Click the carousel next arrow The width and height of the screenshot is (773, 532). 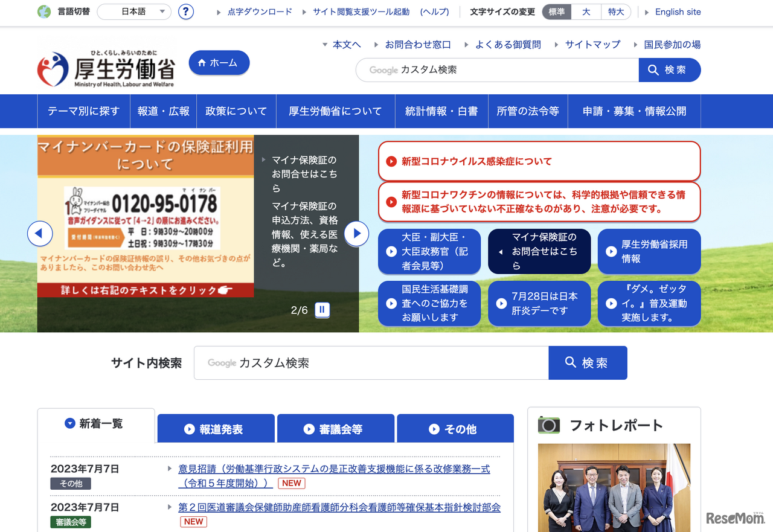click(356, 234)
